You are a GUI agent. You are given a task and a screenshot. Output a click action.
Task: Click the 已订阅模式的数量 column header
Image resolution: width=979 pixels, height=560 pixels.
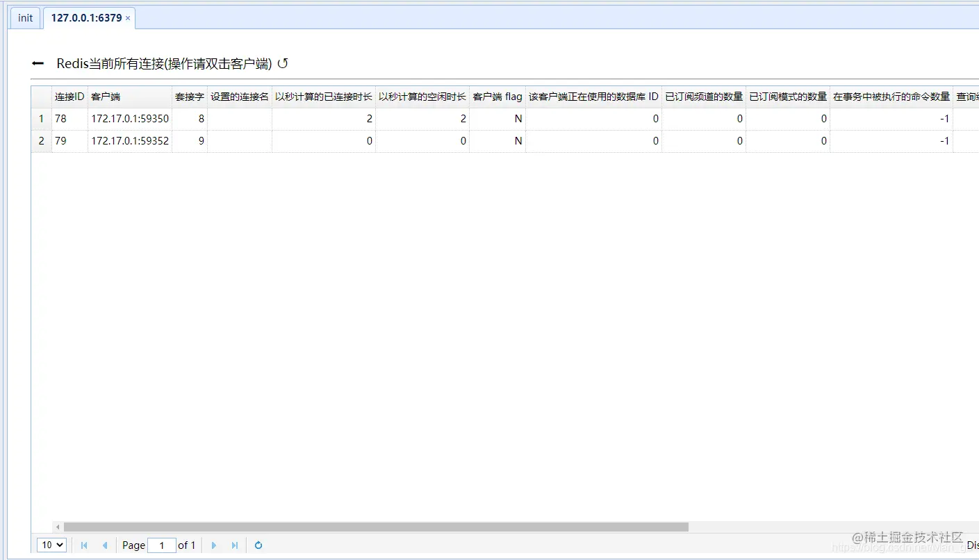click(788, 97)
